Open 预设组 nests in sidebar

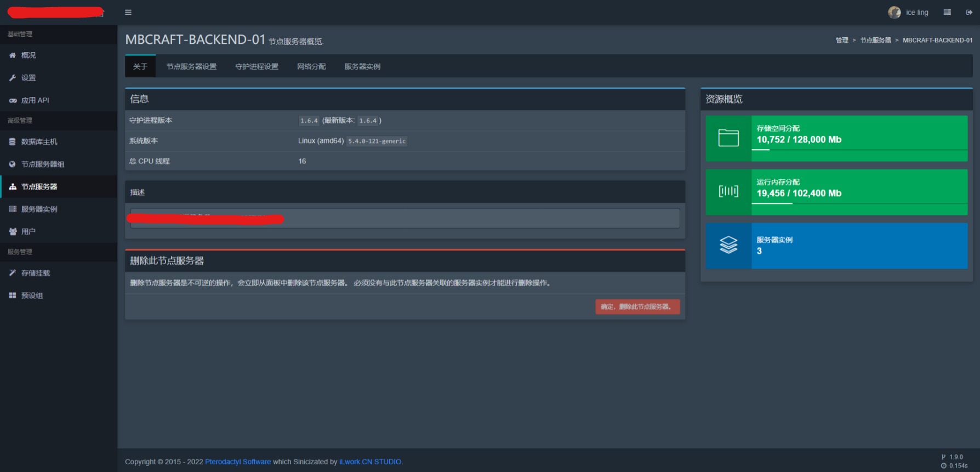pyautogui.click(x=32, y=295)
